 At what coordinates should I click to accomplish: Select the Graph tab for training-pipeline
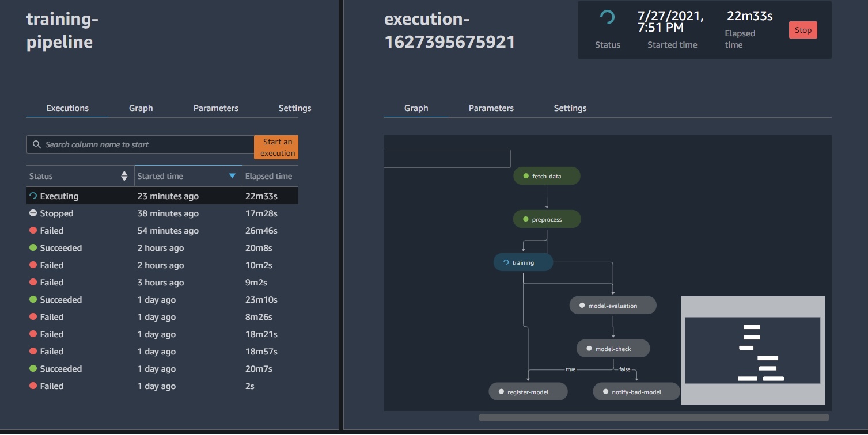click(x=141, y=108)
